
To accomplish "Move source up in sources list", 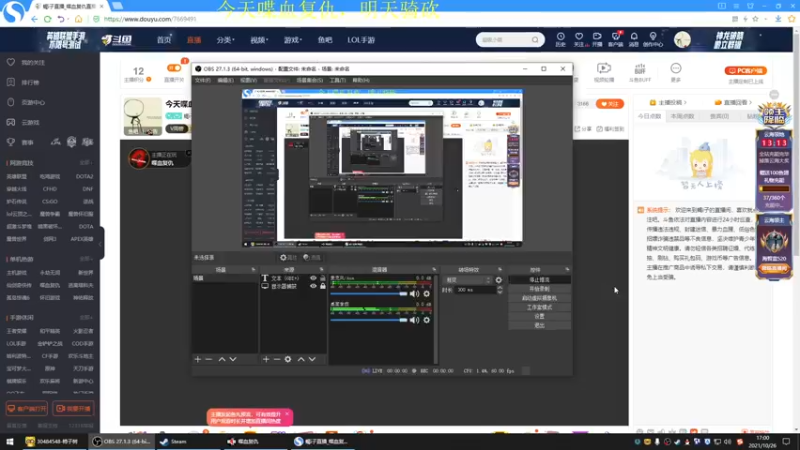I will [x=301, y=359].
